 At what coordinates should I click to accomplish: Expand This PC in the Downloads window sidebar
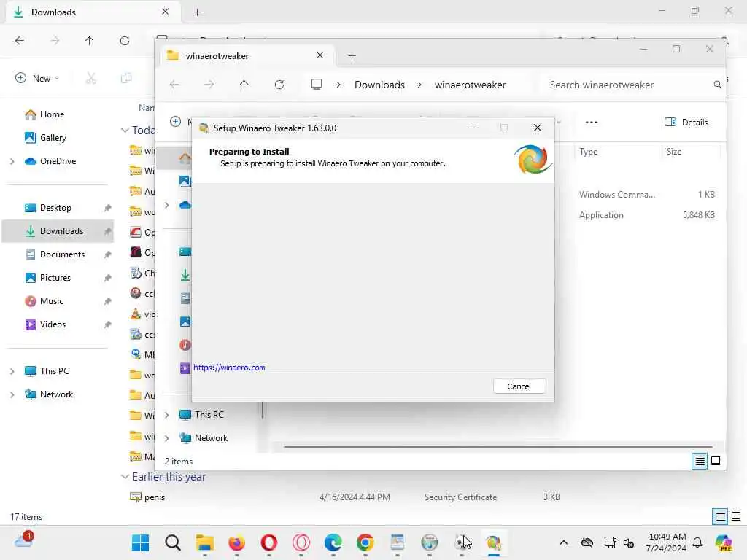click(x=12, y=371)
